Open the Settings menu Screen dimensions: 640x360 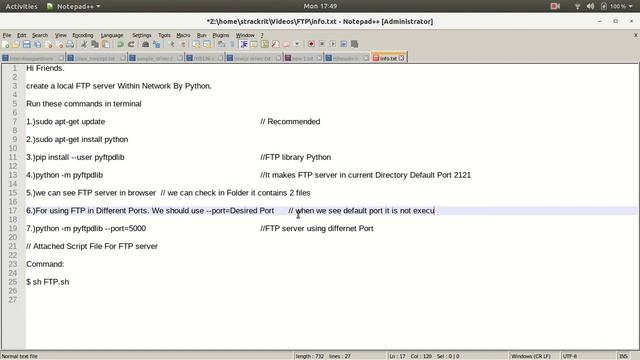pyautogui.click(x=142, y=36)
